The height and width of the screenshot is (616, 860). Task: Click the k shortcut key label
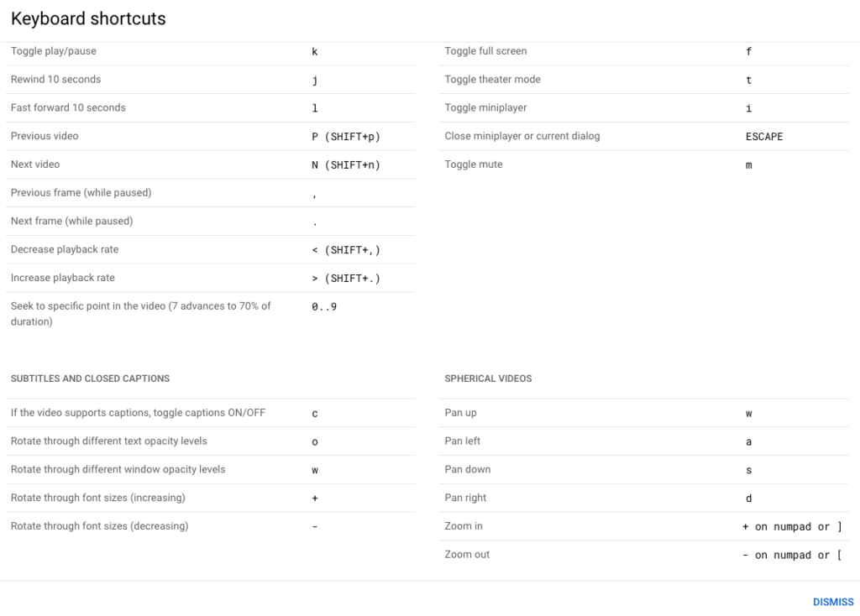tap(315, 51)
